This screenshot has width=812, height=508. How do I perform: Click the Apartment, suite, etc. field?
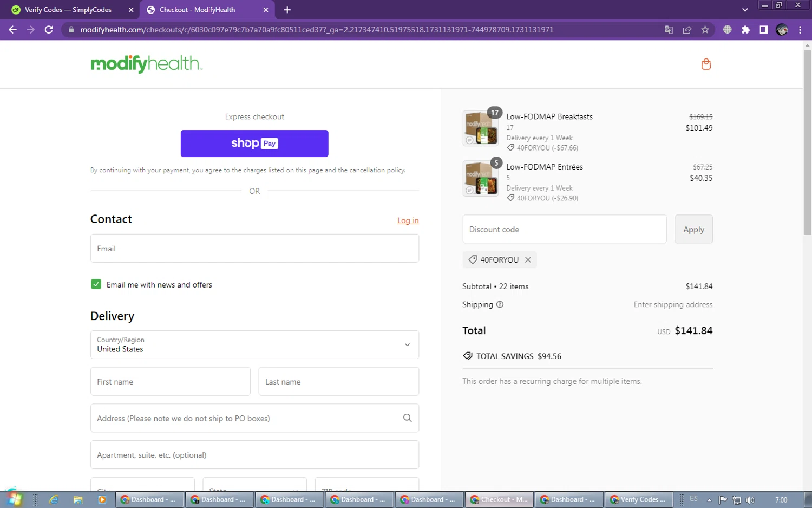coord(254,455)
